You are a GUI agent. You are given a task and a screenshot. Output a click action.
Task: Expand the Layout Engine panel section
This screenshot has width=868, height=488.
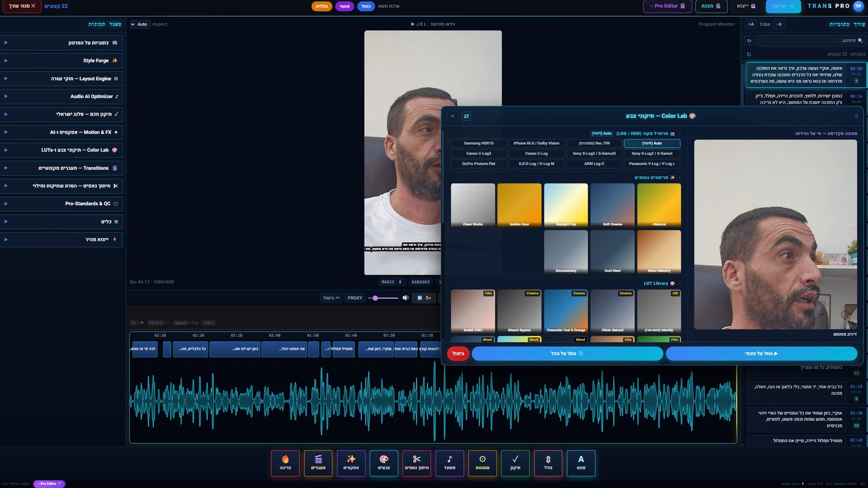pos(61,79)
